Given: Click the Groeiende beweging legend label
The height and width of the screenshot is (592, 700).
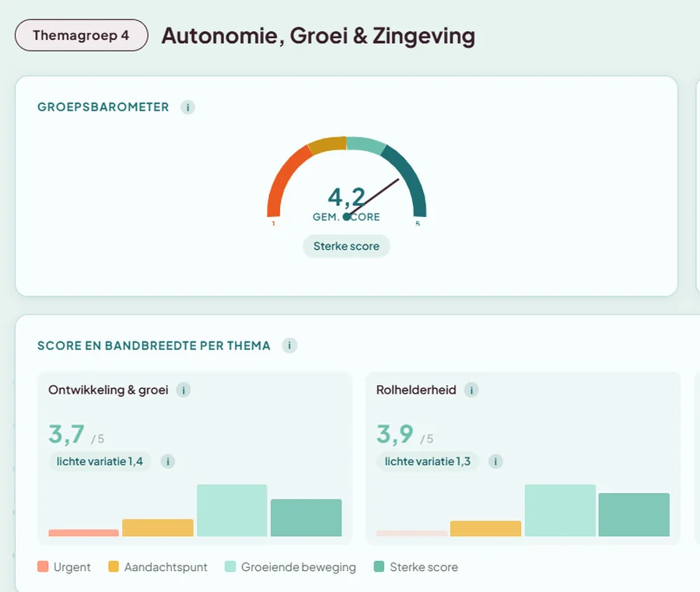Looking at the screenshot, I should tap(299, 567).
